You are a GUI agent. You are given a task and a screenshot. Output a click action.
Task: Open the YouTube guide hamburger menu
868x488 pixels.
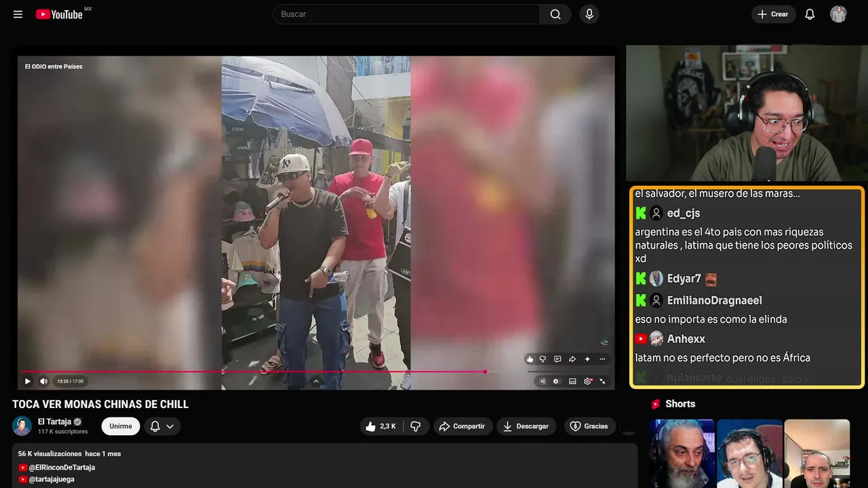pyautogui.click(x=18, y=14)
